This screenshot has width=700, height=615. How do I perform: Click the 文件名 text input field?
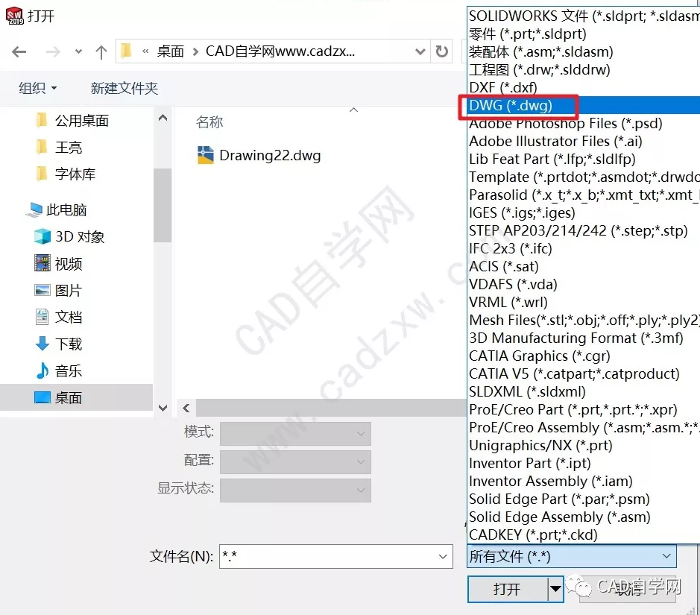pos(328,557)
